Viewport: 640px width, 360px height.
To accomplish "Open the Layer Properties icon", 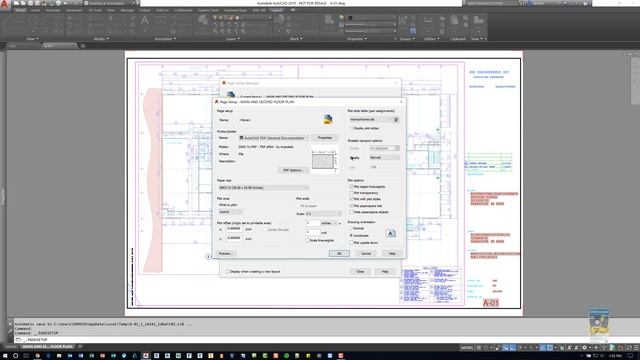I will pyautogui.click(x=202, y=20).
